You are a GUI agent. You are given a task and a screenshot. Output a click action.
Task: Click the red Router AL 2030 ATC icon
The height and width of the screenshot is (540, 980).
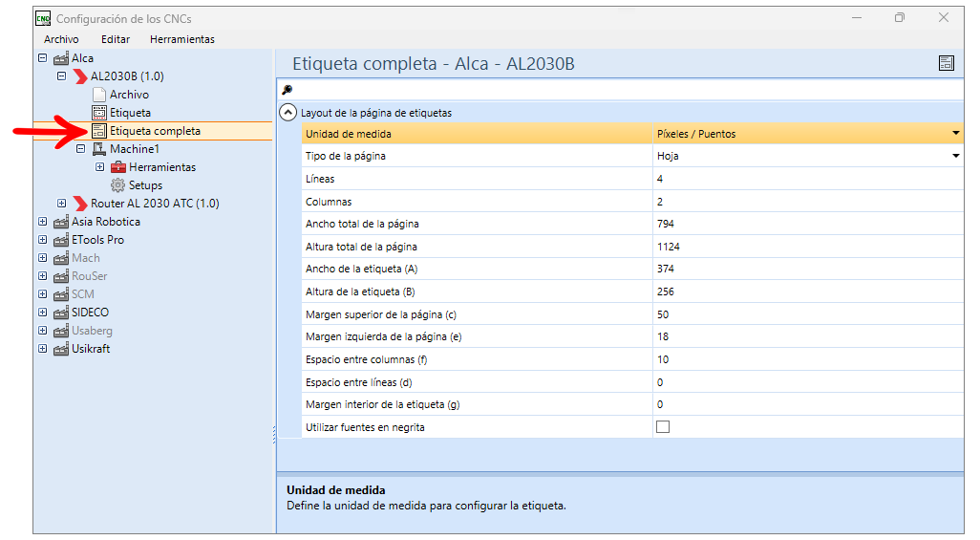coord(80,204)
